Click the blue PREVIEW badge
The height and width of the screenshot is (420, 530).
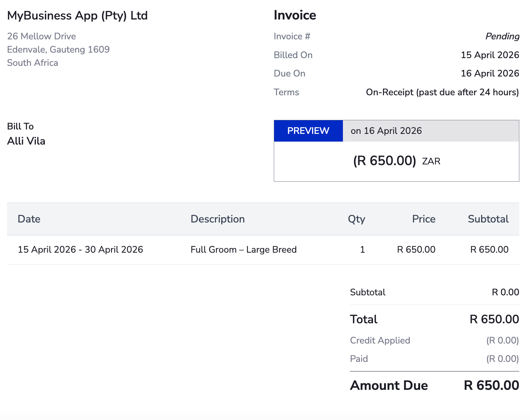pyautogui.click(x=308, y=131)
